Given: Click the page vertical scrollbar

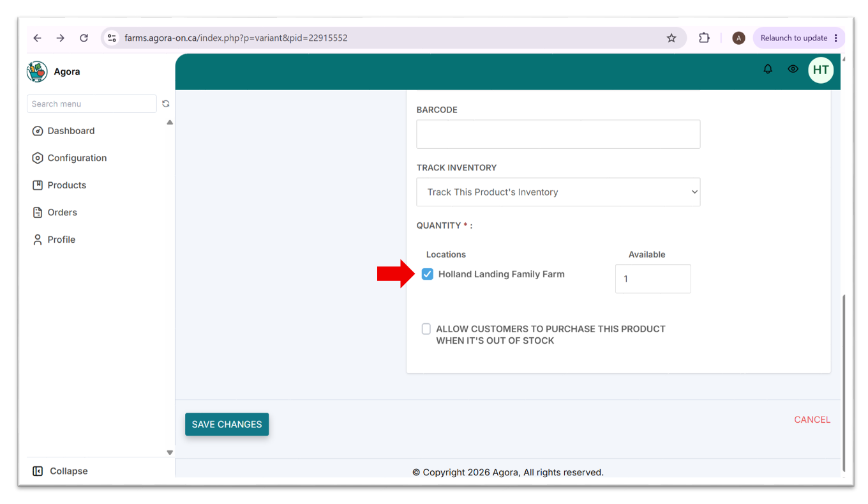Looking at the screenshot, I should point(844,382).
